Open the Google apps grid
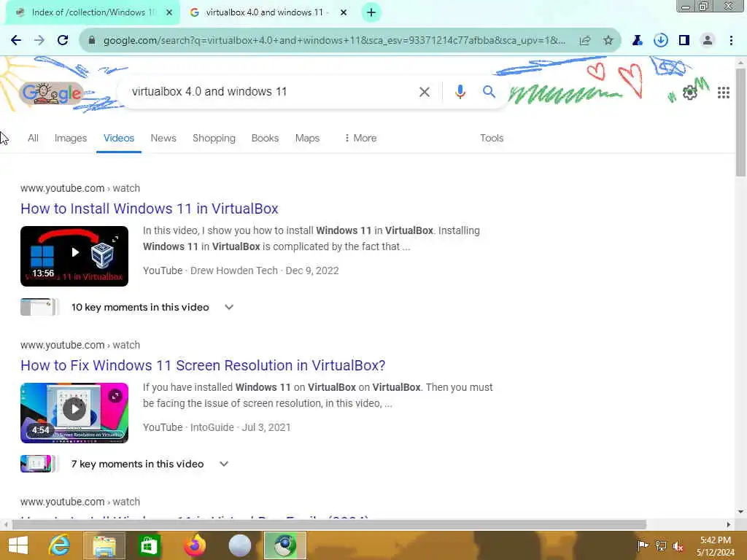Image resolution: width=747 pixels, height=560 pixels. [724, 93]
